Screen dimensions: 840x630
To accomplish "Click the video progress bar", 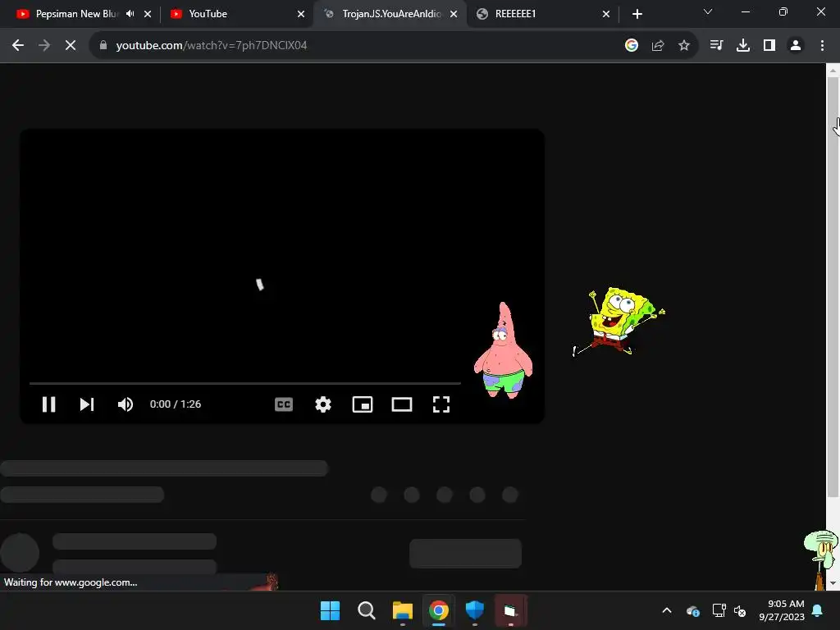I will click(x=244, y=384).
